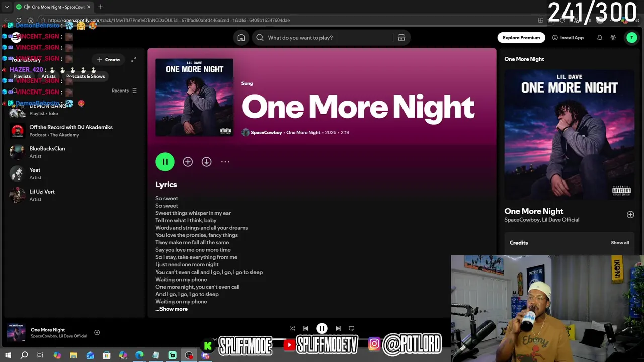
Task: Click 'One More Night' title in right panel
Action: [534, 211]
